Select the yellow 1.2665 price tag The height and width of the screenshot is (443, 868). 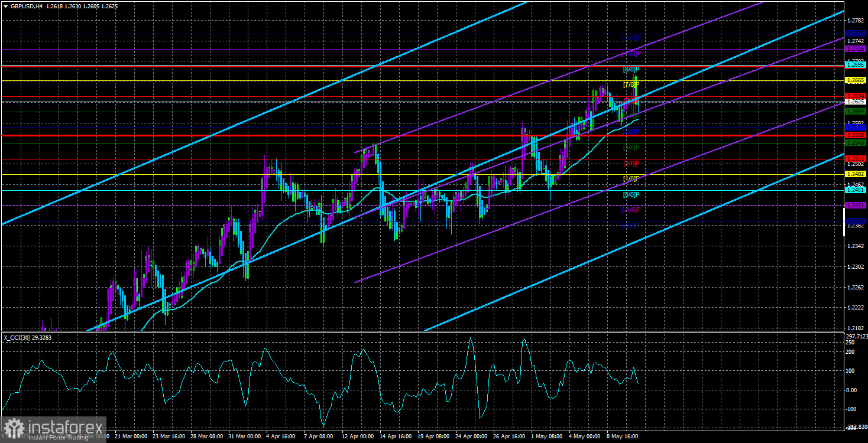(x=856, y=80)
